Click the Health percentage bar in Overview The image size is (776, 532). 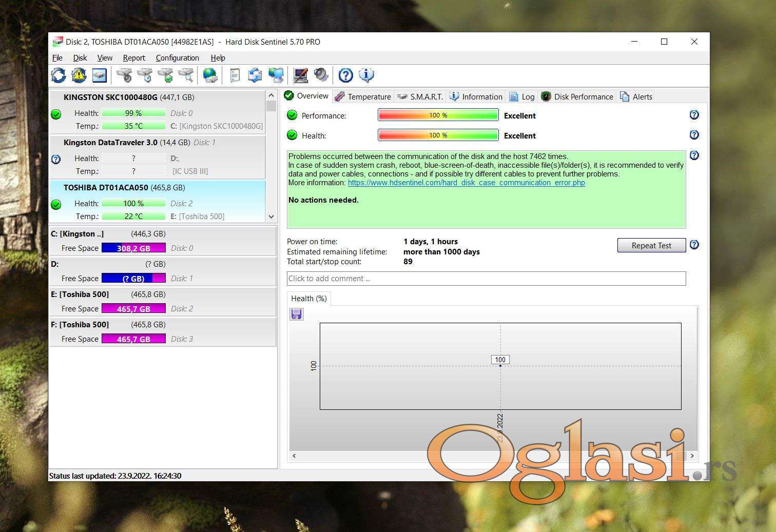coord(438,135)
